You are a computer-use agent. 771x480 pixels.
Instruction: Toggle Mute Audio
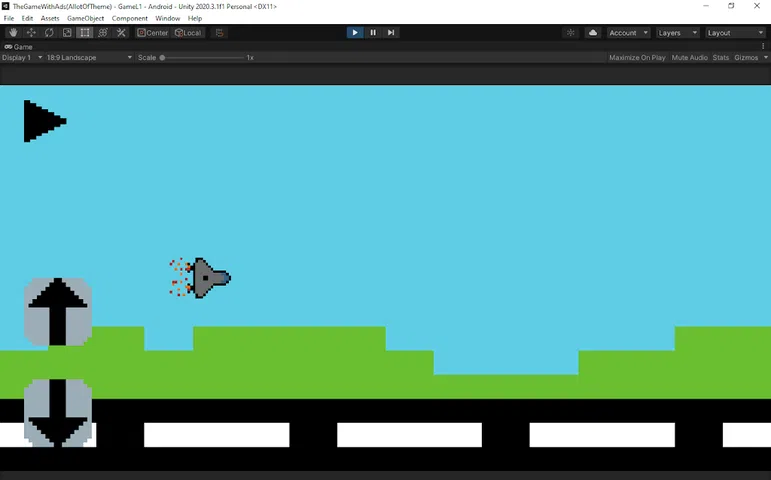point(689,58)
